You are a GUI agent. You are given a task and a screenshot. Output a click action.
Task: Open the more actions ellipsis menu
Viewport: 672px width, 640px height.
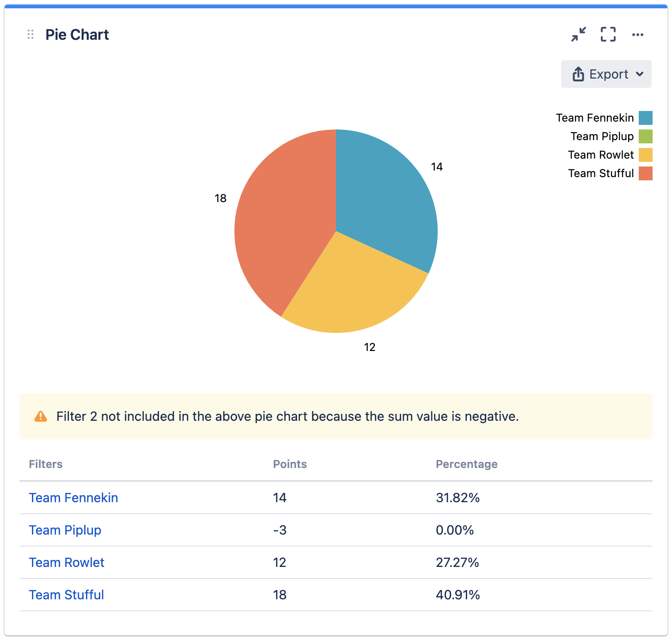tap(637, 35)
